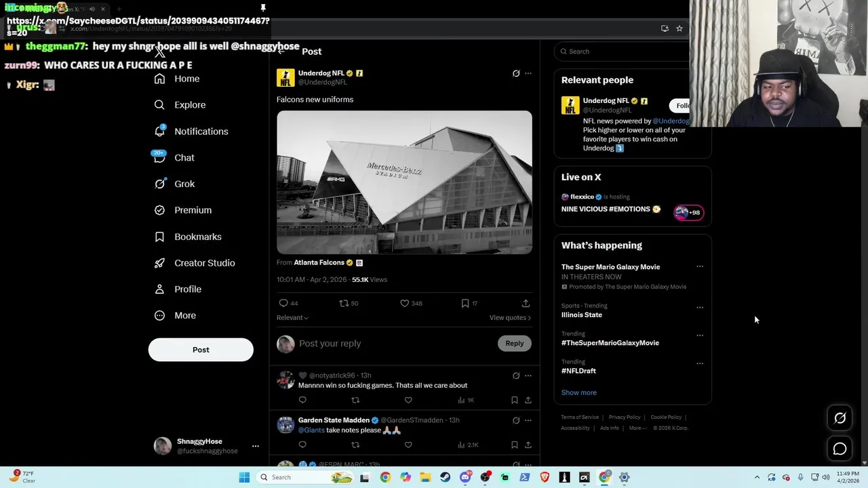Open More menu in sidebar
Image resolution: width=868 pixels, height=488 pixels.
click(x=175, y=315)
